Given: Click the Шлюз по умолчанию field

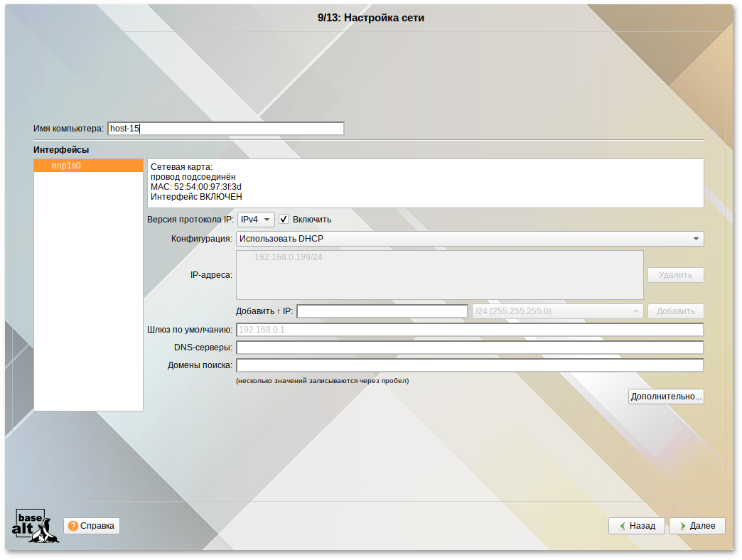Looking at the screenshot, I should [x=469, y=330].
